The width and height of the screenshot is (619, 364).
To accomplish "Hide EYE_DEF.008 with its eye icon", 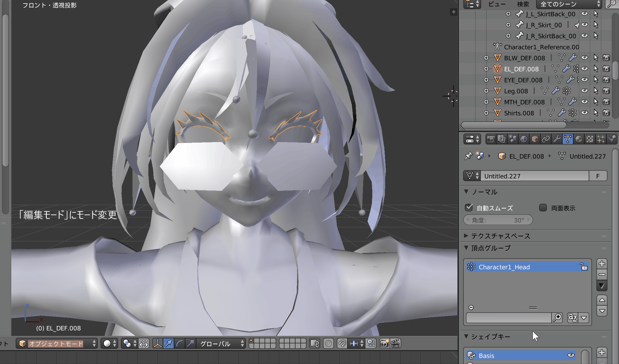I will 585,80.
